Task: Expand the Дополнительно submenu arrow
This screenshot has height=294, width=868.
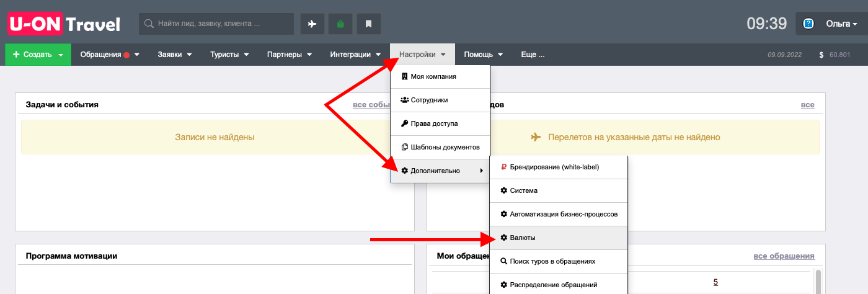Action: 482,171
